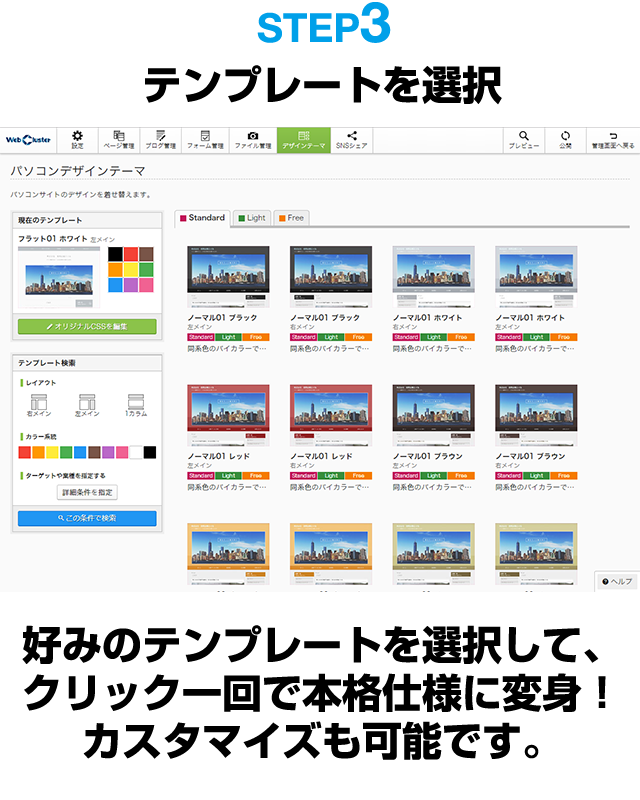Open フォーム管理 toolbar item
The height and width of the screenshot is (800, 640).
(x=205, y=139)
